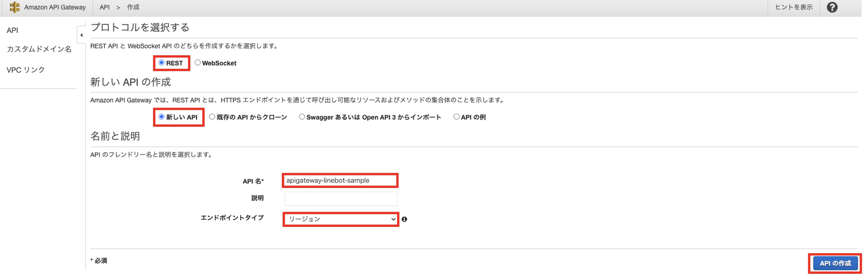
Task: Click the Amazon API Gateway logo icon
Action: tap(15, 7)
